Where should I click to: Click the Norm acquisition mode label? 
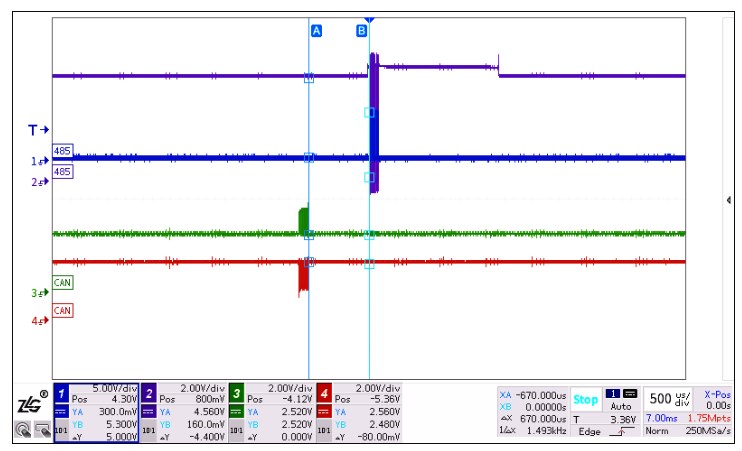[657, 431]
